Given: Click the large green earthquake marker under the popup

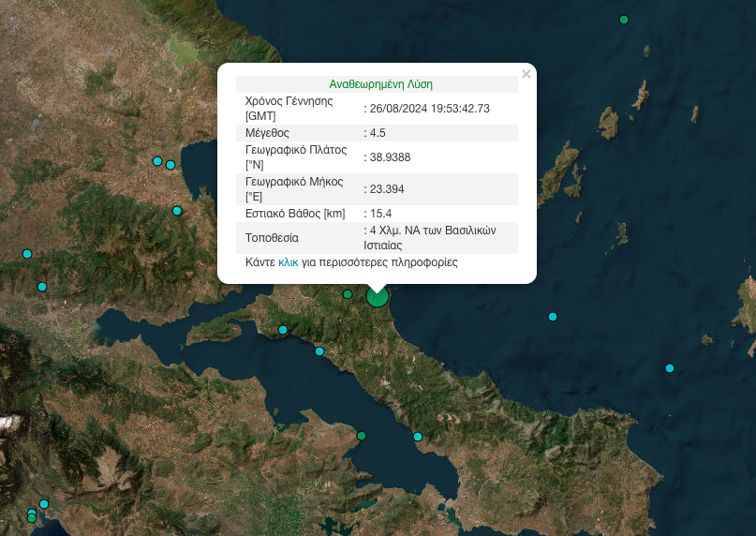Looking at the screenshot, I should (378, 297).
